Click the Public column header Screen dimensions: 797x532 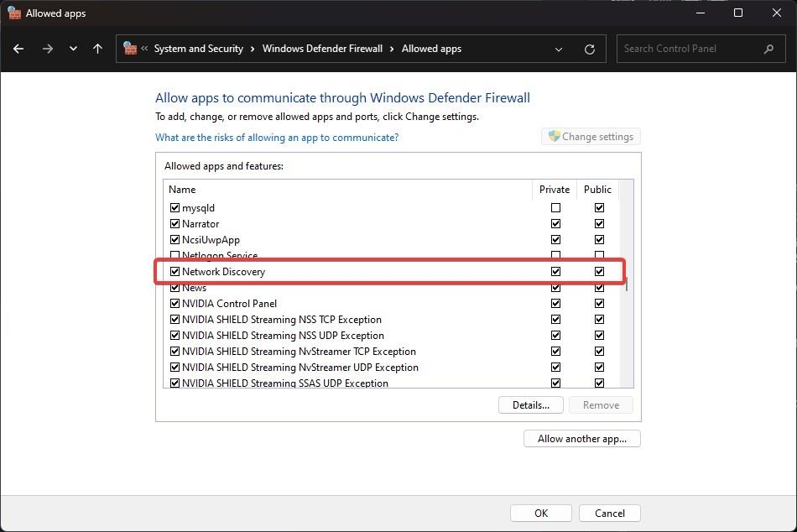[x=597, y=189]
